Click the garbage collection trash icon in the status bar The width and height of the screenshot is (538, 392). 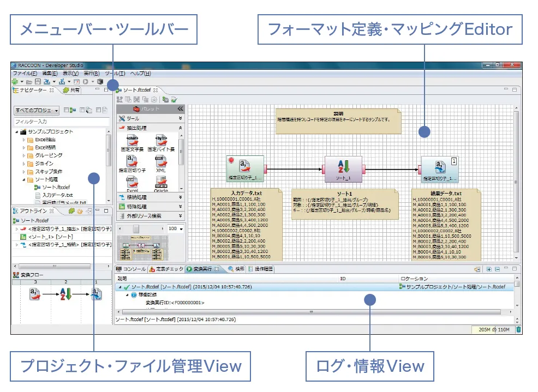(x=518, y=330)
